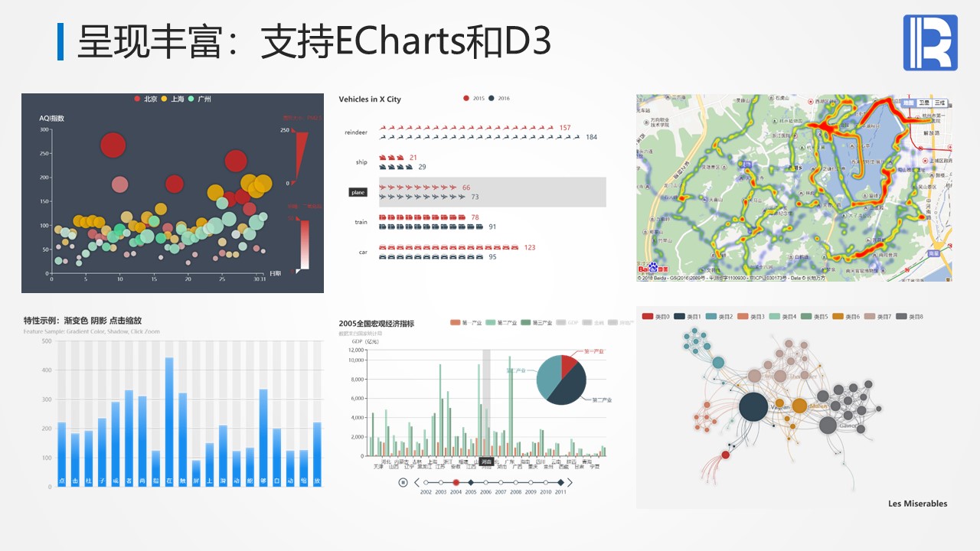
Task: Jump to 2006 timeline point
Action: click(x=486, y=482)
